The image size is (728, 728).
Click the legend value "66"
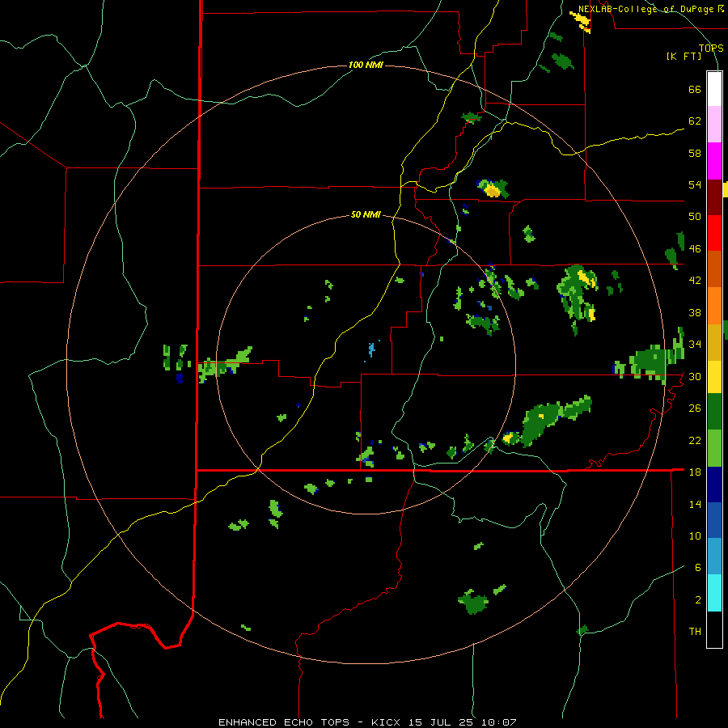tap(695, 89)
